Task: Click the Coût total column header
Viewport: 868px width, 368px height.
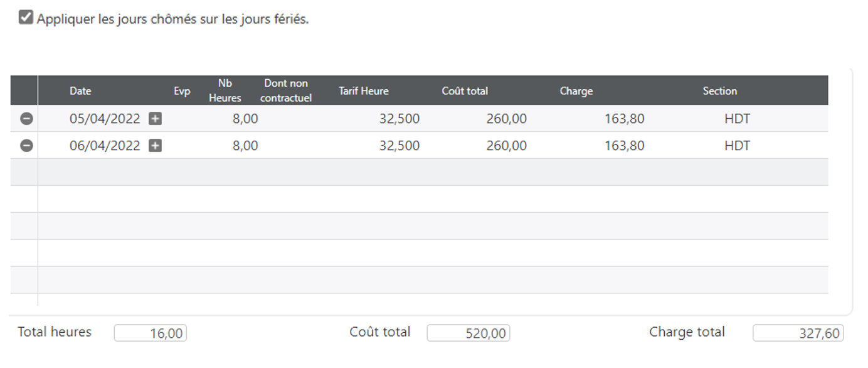Action: (x=465, y=91)
